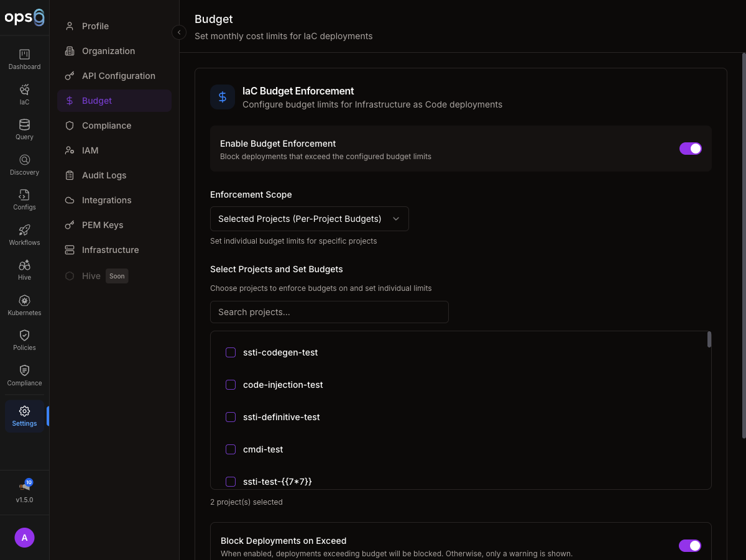Collapse the settings sidebar with chevron

click(x=179, y=32)
